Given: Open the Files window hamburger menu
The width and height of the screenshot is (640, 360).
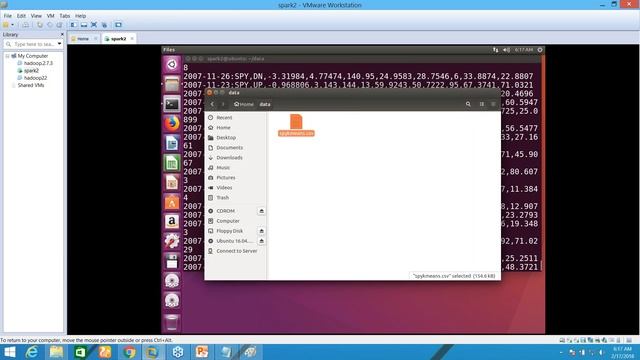Looking at the screenshot, I should [x=493, y=104].
